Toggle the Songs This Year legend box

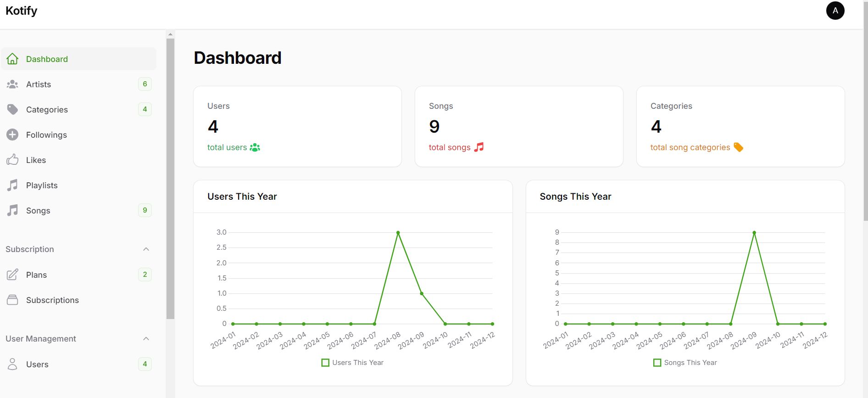click(x=657, y=363)
